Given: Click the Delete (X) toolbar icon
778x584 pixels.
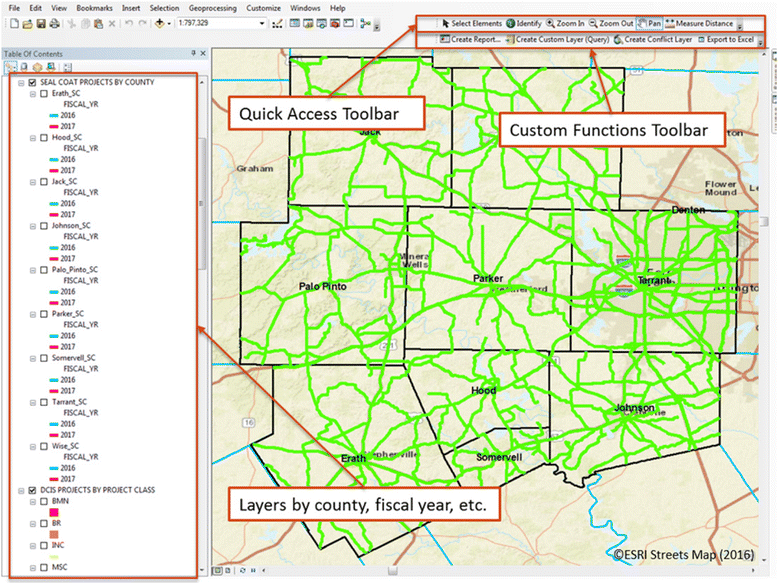Looking at the screenshot, I should [112, 23].
